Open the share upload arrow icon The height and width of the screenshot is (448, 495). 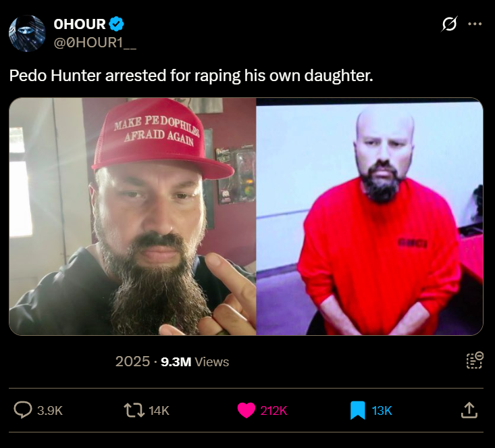469,409
